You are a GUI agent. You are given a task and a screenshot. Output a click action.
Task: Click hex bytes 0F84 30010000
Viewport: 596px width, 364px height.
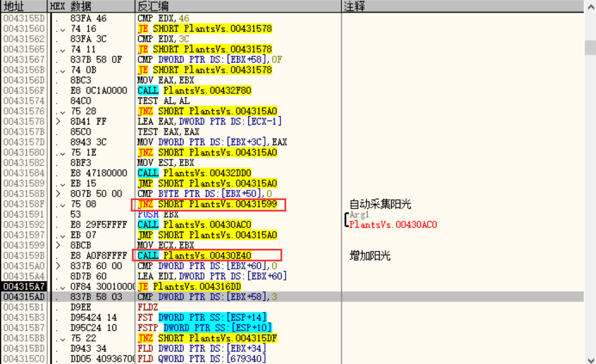pyautogui.click(x=102, y=287)
